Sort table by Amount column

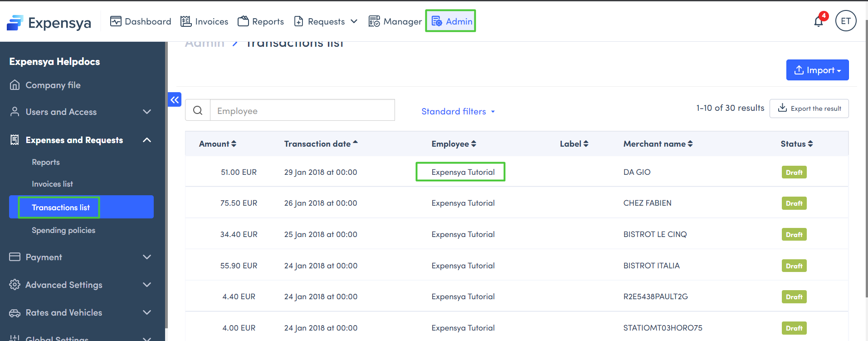[217, 144]
